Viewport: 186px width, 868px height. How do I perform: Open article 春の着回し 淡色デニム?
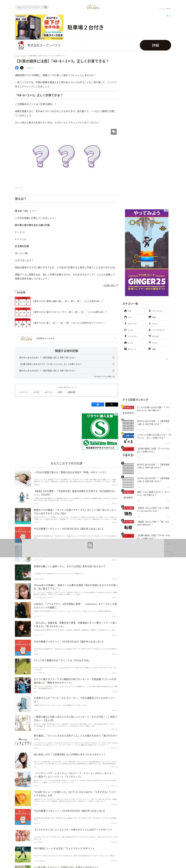[x=66, y=742]
